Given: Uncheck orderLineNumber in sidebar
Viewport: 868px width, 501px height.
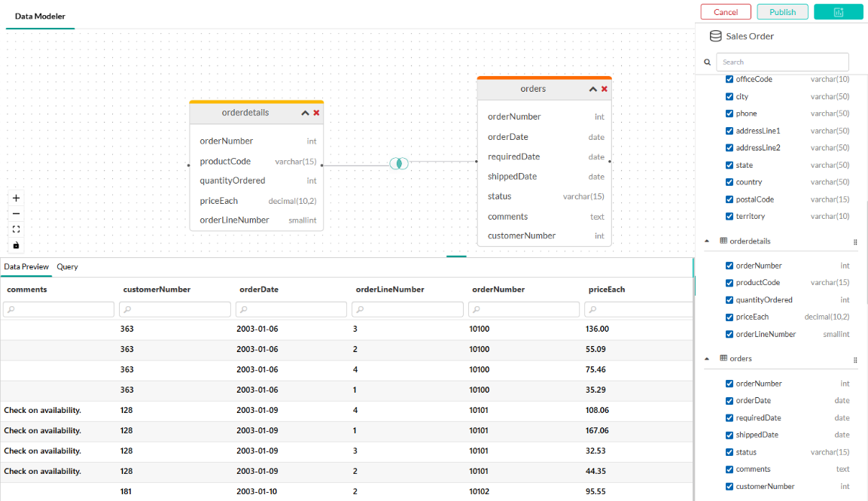Looking at the screenshot, I should pos(729,334).
